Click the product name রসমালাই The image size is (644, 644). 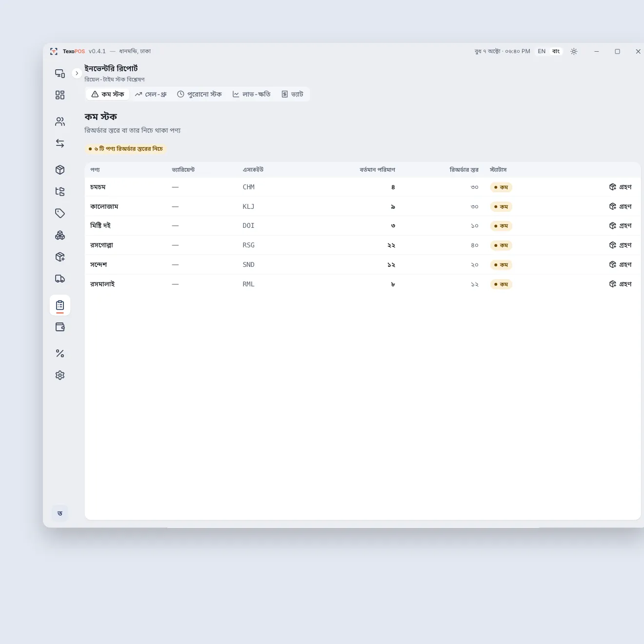pyautogui.click(x=102, y=284)
